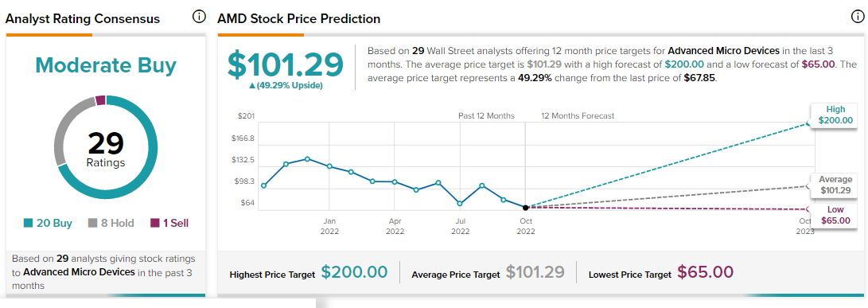This screenshot has width=868, height=308.
Task: Select the Low $65.00 forecast label
Action: [x=836, y=215]
